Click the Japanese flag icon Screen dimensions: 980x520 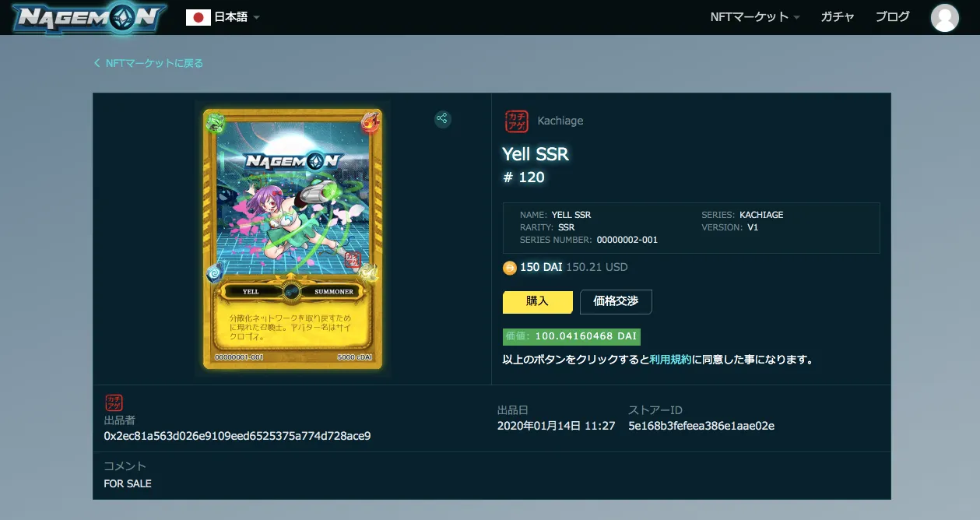(x=198, y=17)
